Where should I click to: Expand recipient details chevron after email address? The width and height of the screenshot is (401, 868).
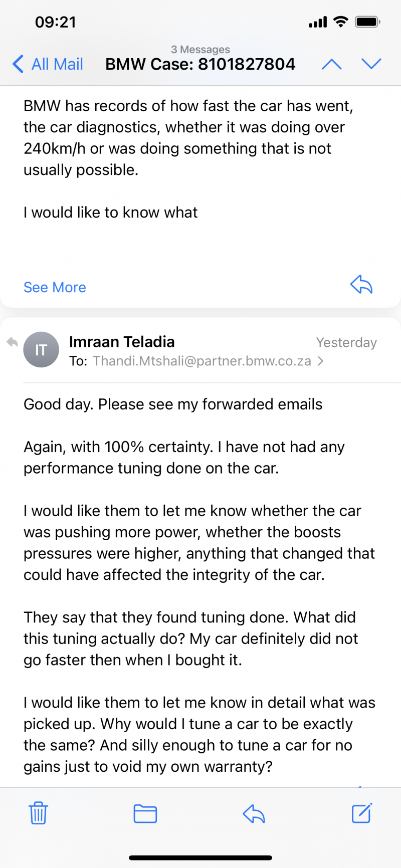[x=320, y=361]
